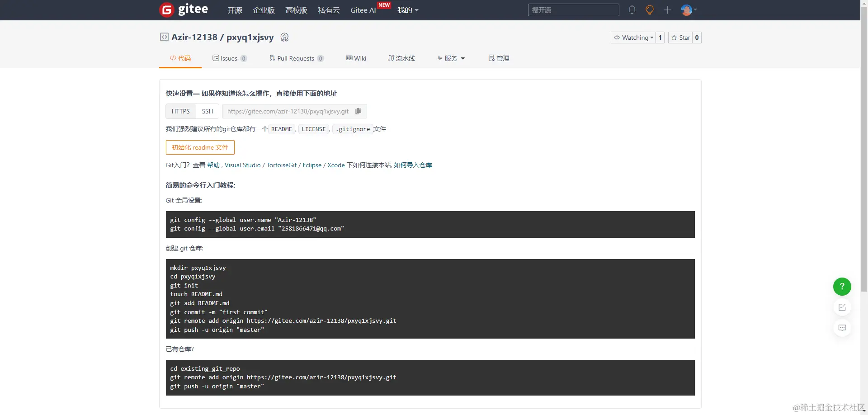The image size is (868, 415).
Task: Expand the 服务 dropdown tab
Action: click(x=451, y=58)
